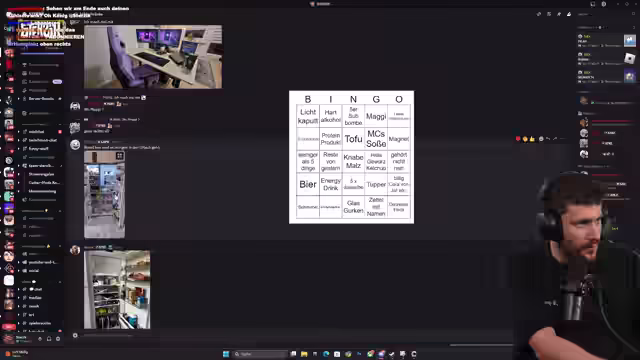This screenshot has height=360, width=640.
Task: Click the plus attachment button in message bar
Action: click(75, 335)
